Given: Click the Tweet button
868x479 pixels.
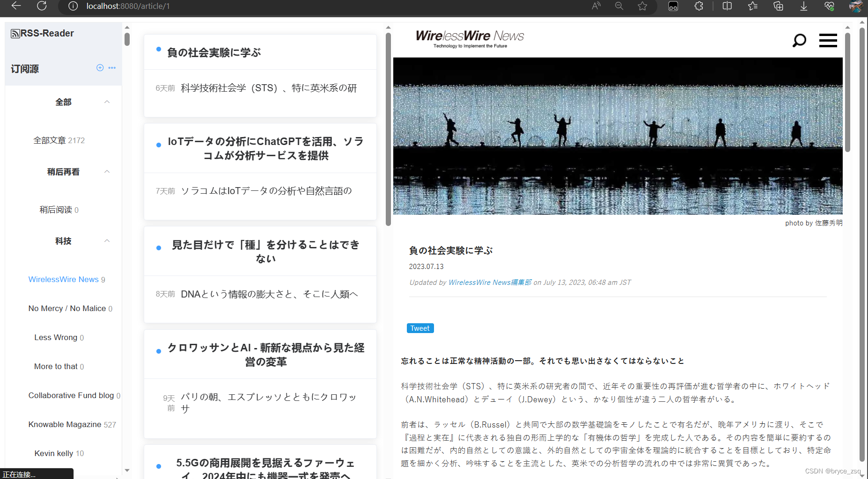Looking at the screenshot, I should [x=419, y=328].
